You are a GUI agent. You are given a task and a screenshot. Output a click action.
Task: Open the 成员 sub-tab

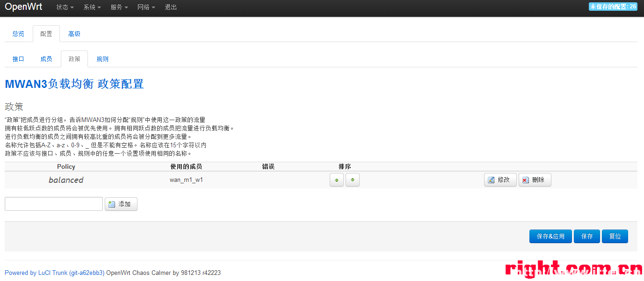46,59
